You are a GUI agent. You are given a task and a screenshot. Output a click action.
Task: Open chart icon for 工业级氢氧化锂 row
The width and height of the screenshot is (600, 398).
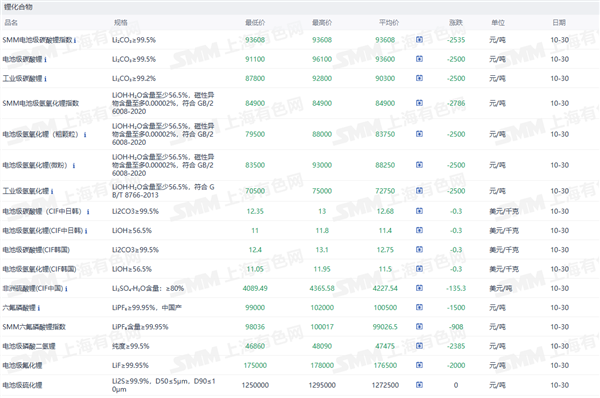pos(419,190)
